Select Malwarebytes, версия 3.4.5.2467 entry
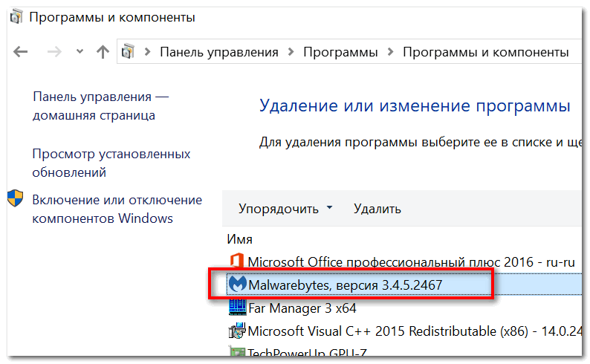 [403, 285]
